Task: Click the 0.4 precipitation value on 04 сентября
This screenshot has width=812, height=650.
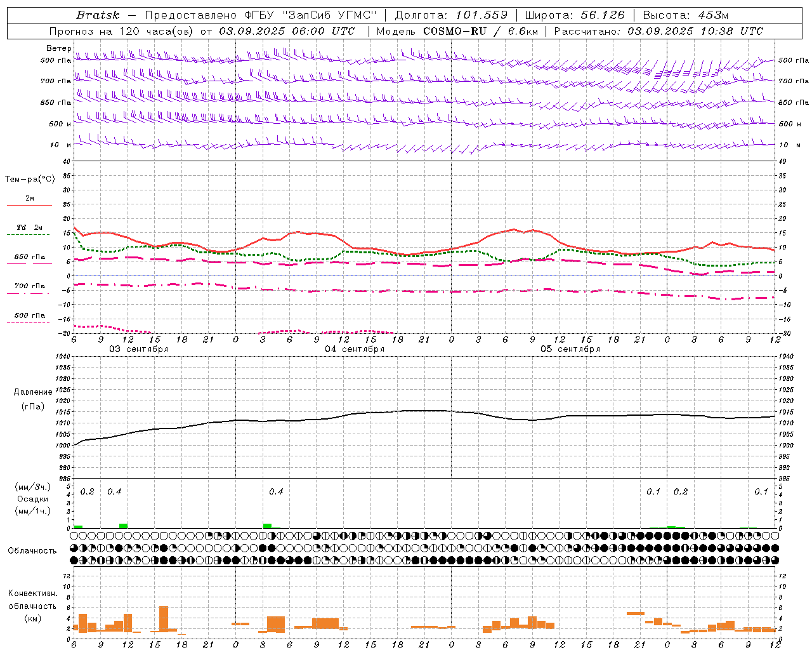Action: 276,492
